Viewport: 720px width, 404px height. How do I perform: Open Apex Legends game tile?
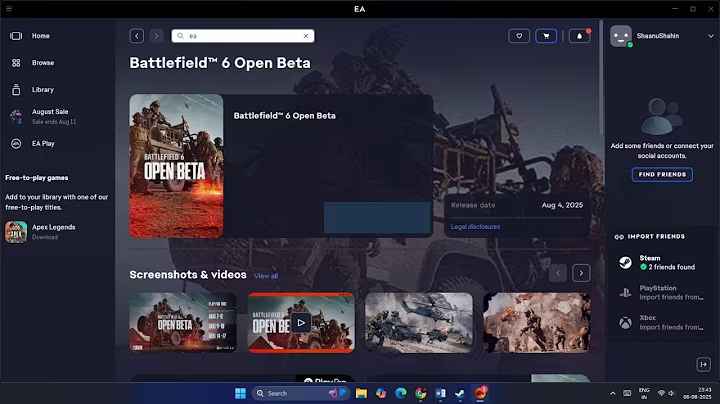[x=16, y=232]
